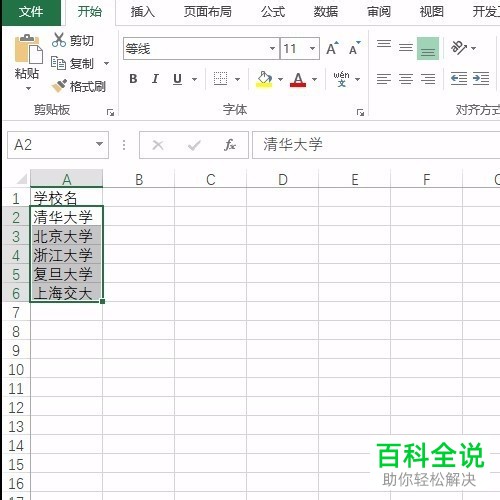The width and height of the screenshot is (500, 500).
Task: Toggle italic formatting
Action: point(155,79)
